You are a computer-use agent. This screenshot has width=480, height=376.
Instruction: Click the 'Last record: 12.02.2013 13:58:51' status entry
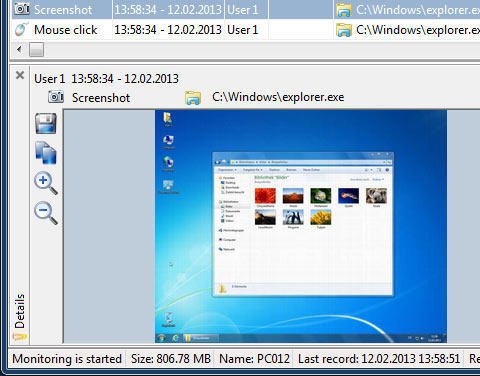pyautogui.click(x=379, y=359)
